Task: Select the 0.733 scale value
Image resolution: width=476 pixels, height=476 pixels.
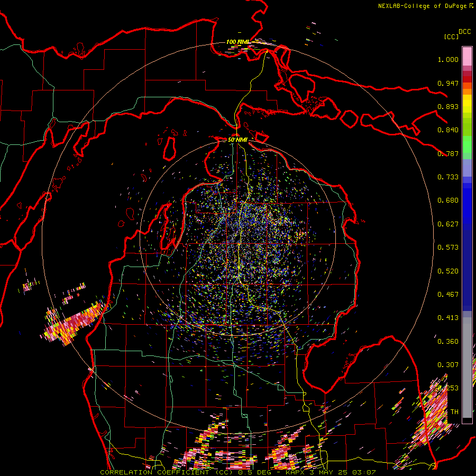Action: click(448, 177)
